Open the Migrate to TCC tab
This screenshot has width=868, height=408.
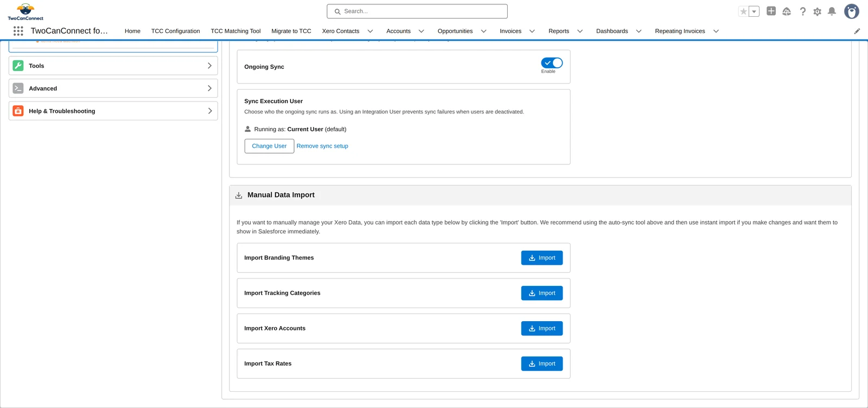click(291, 31)
